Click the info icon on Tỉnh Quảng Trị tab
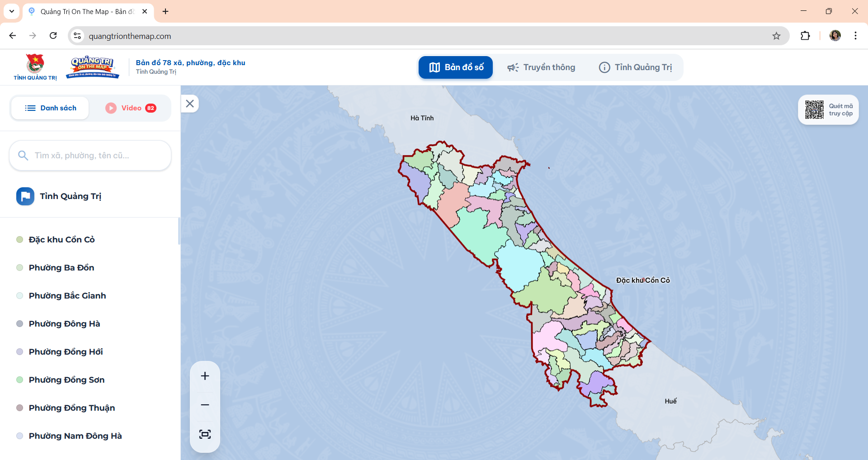Screen dimensions: 868x460 [x=605, y=67]
